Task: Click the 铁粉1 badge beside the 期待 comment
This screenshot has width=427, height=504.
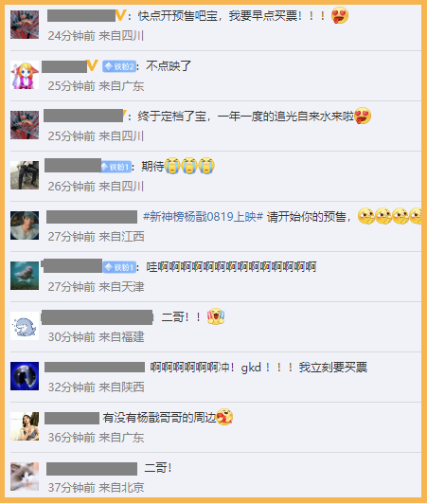Action: coord(116,167)
